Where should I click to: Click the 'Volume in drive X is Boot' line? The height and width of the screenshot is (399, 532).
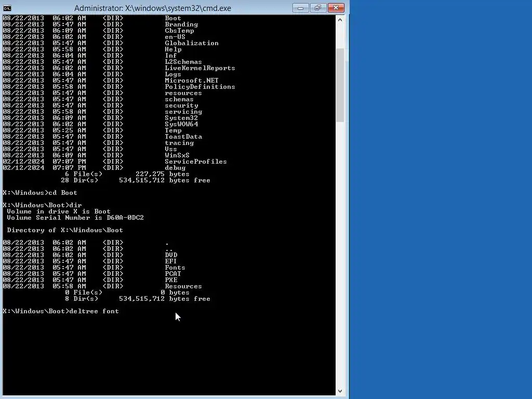59,211
